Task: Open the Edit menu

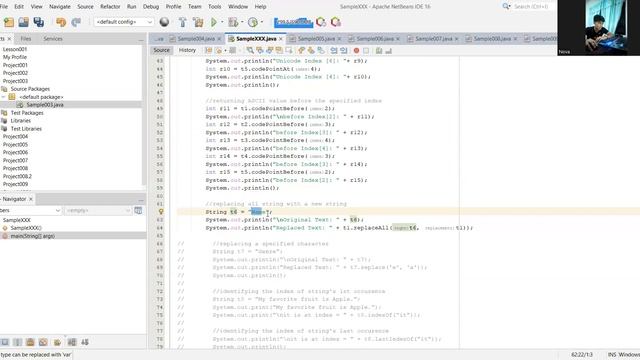Action: click(x=19, y=7)
